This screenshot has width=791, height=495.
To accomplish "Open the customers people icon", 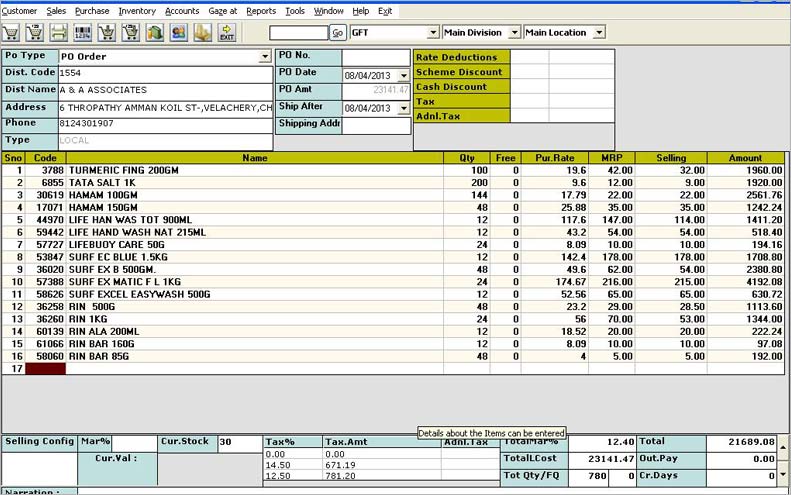I will point(179,32).
